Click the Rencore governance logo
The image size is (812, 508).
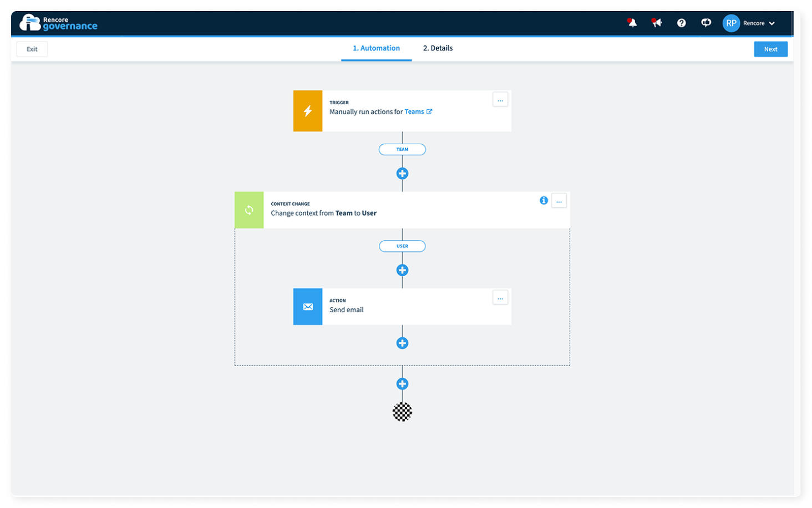pos(58,23)
